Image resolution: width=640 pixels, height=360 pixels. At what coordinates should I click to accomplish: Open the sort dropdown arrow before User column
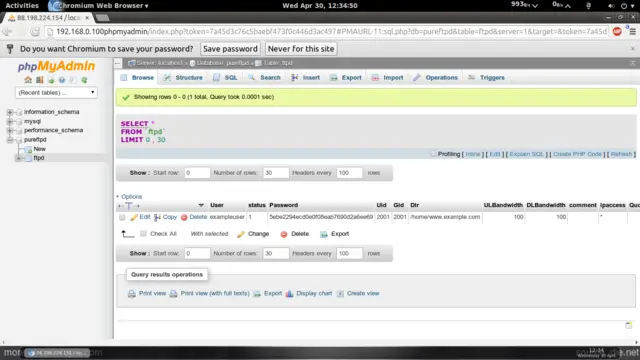point(201,205)
